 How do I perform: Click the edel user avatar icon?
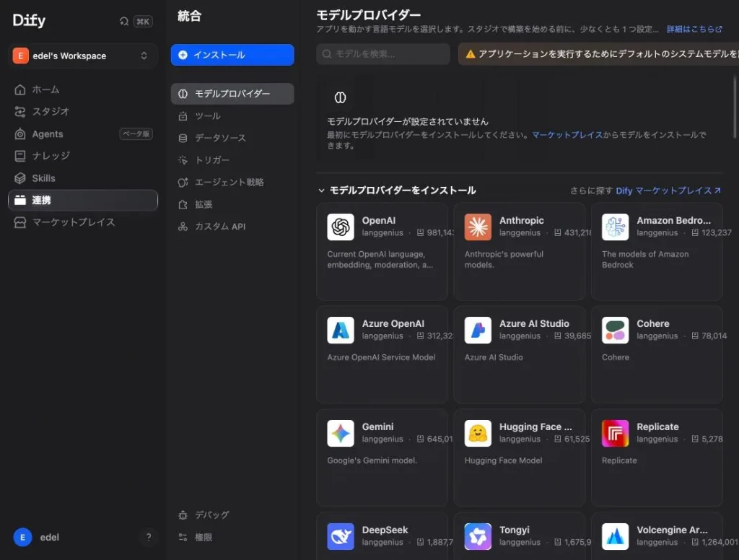pos(22,537)
